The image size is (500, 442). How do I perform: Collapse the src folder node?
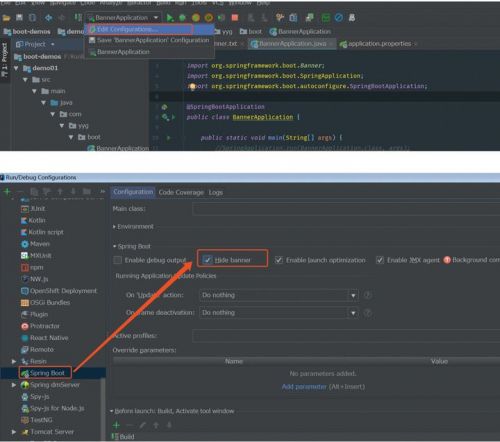coord(25,80)
